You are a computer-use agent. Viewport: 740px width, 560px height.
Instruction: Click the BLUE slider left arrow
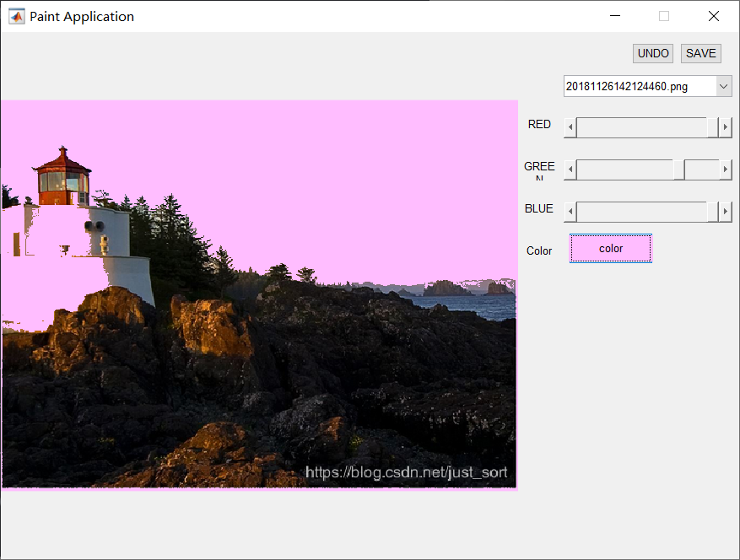pyautogui.click(x=570, y=212)
